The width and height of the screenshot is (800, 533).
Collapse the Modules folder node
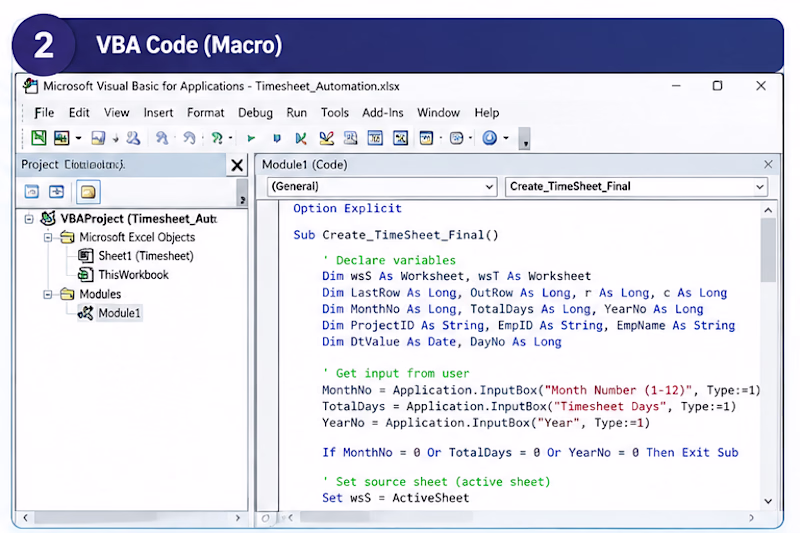[47, 294]
